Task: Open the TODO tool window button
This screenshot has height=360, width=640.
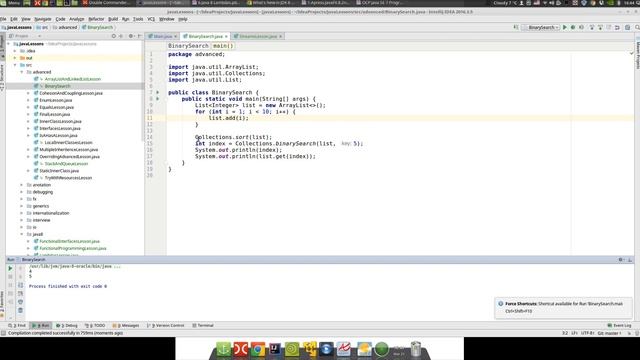Action: point(95,326)
